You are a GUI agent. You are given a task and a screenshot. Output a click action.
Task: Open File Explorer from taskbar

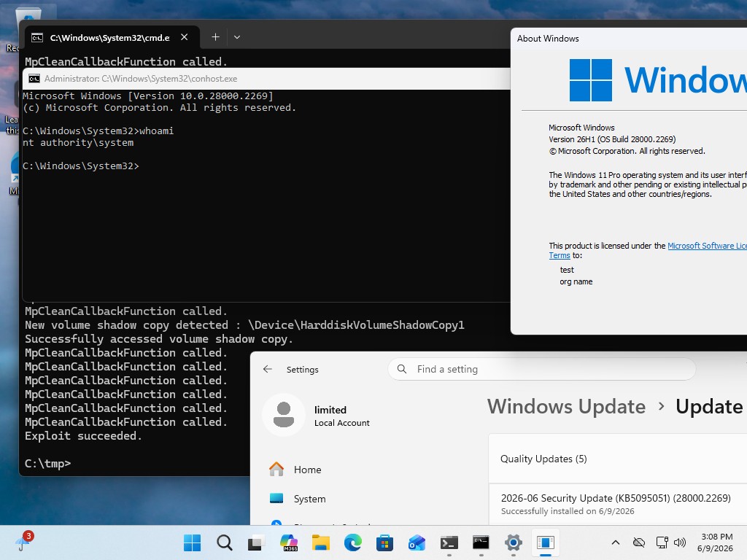tap(320, 542)
